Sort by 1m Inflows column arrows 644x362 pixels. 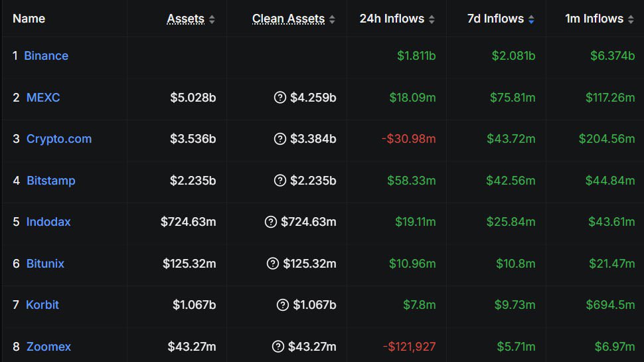[630, 19]
